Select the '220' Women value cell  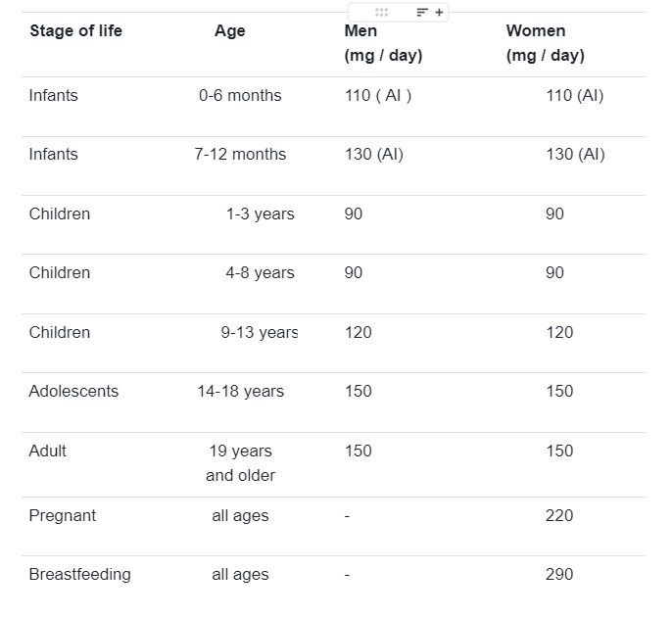[559, 515]
